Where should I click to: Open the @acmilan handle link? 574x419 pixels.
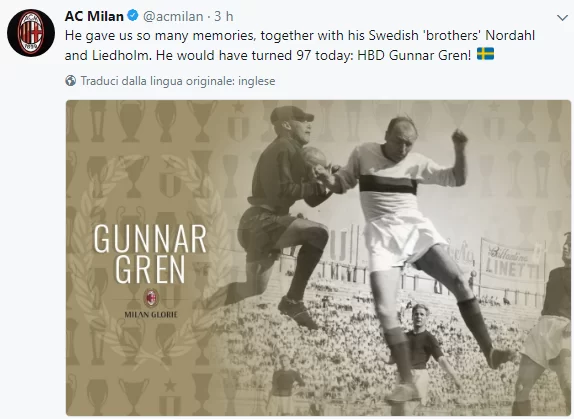pyautogui.click(x=173, y=16)
